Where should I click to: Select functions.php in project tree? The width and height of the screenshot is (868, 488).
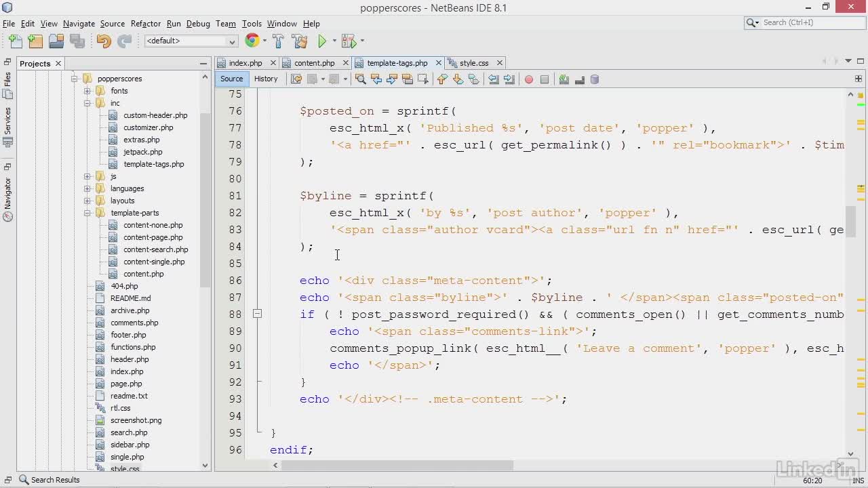133,347
